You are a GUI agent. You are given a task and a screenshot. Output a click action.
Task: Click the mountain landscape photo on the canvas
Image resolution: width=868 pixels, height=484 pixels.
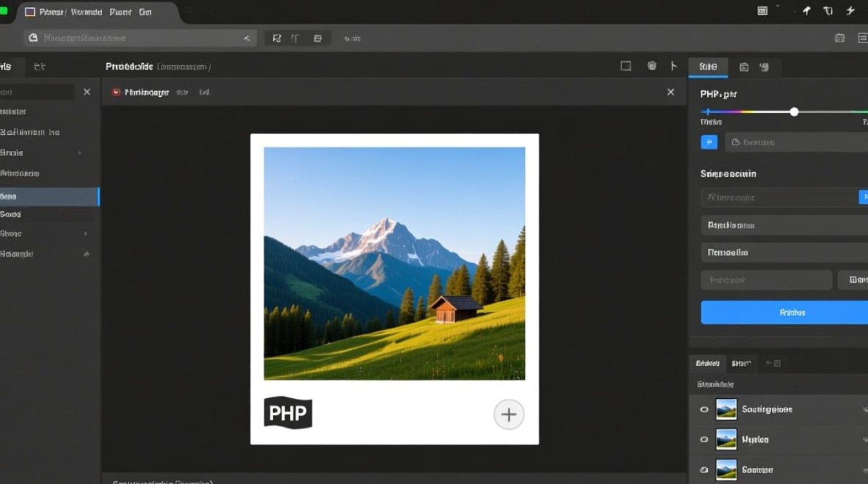click(394, 263)
